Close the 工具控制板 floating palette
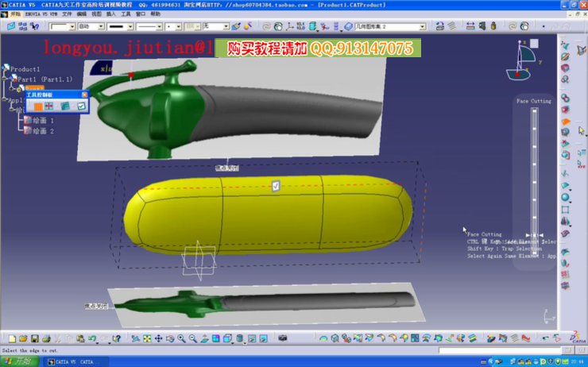Image resolution: width=588 pixels, height=367 pixels. pos(85,95)
